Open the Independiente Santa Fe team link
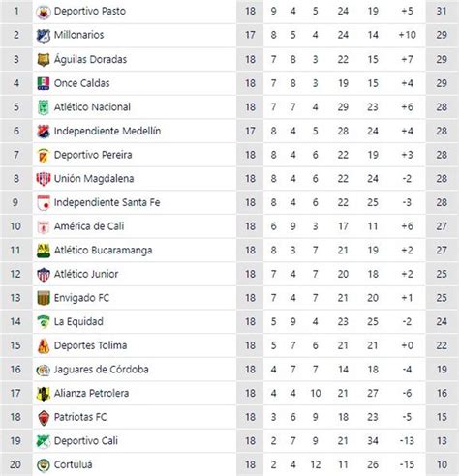This screenshot has height=476, width=459. coord(107,202)
